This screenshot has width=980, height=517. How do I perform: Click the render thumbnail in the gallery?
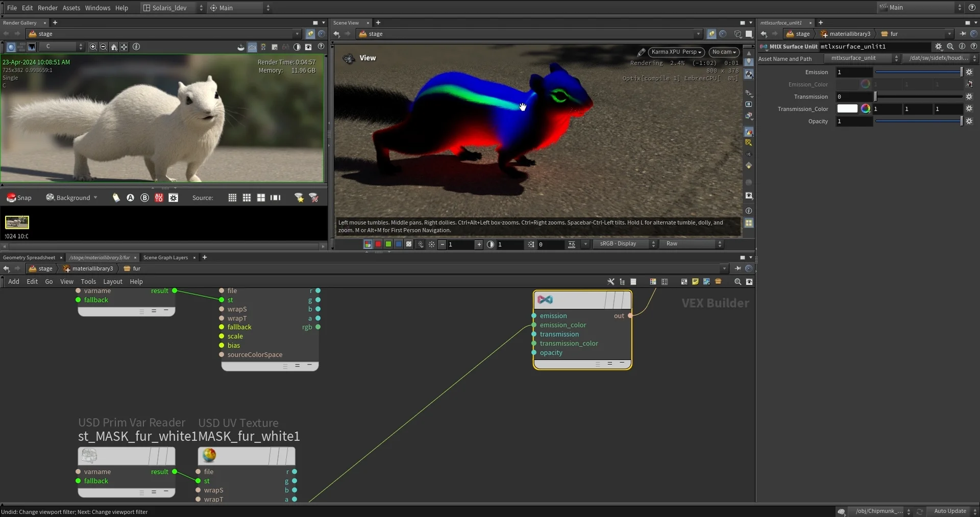pos(17,222)
